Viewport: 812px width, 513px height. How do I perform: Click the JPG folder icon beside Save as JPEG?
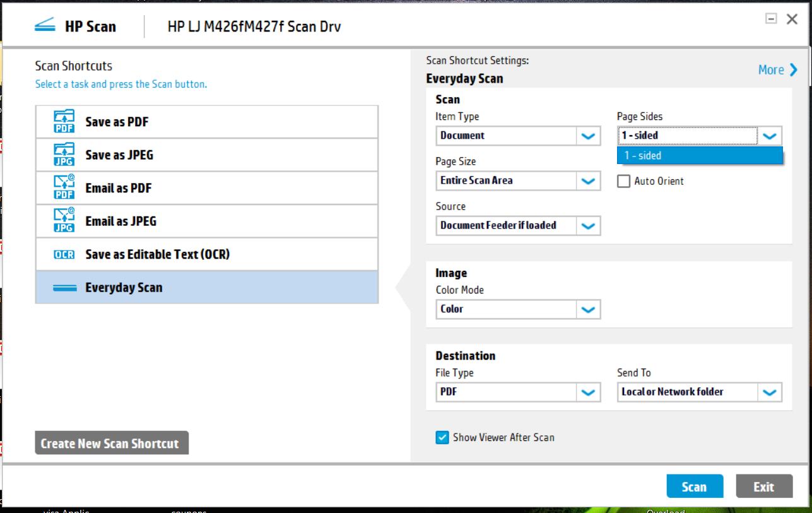[x=64, y=155]
